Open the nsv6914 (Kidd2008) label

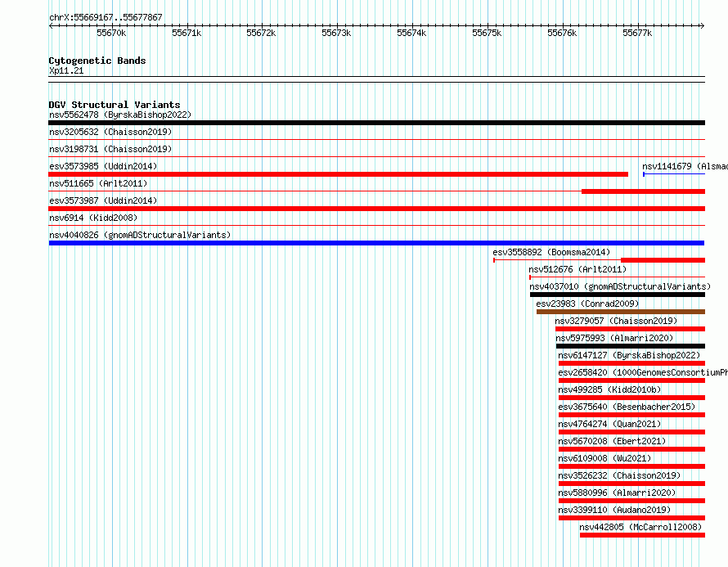[93, 218]
